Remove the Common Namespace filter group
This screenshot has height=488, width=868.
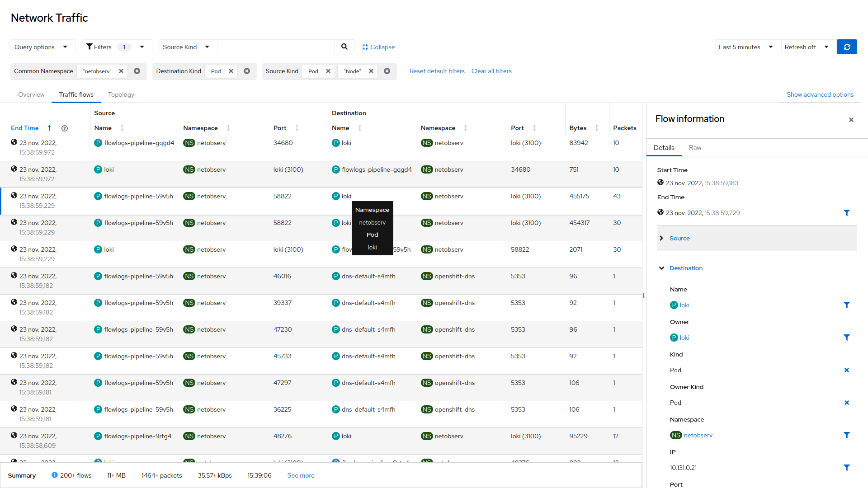point(137,71)
